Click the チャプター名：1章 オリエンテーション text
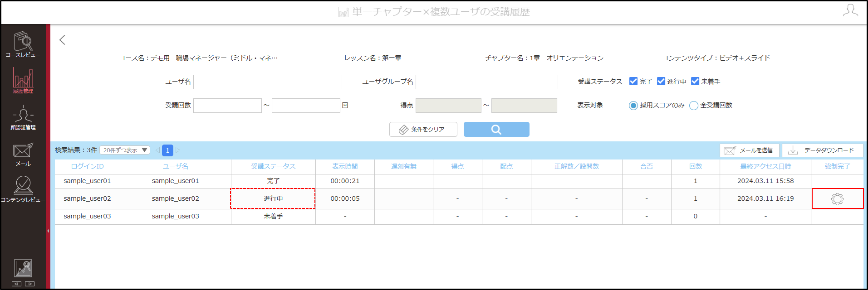Viewport: 868px width, 290px height. tap(544, 58)
